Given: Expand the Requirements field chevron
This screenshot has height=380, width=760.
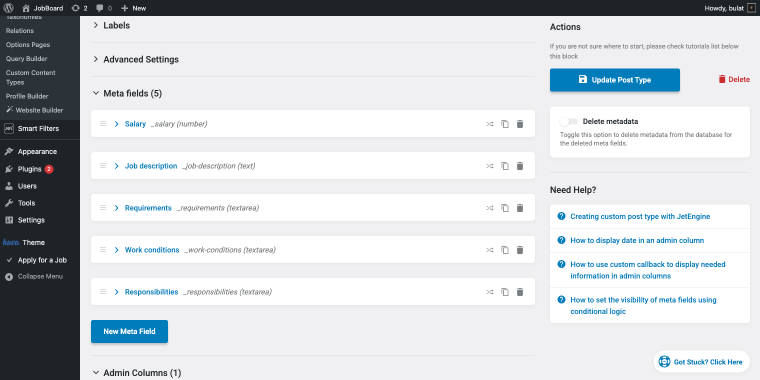Looking at the screenshot, I should [116, 208].
